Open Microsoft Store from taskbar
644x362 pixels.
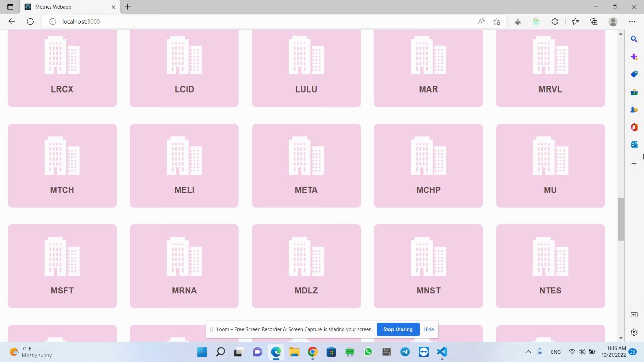331,352
